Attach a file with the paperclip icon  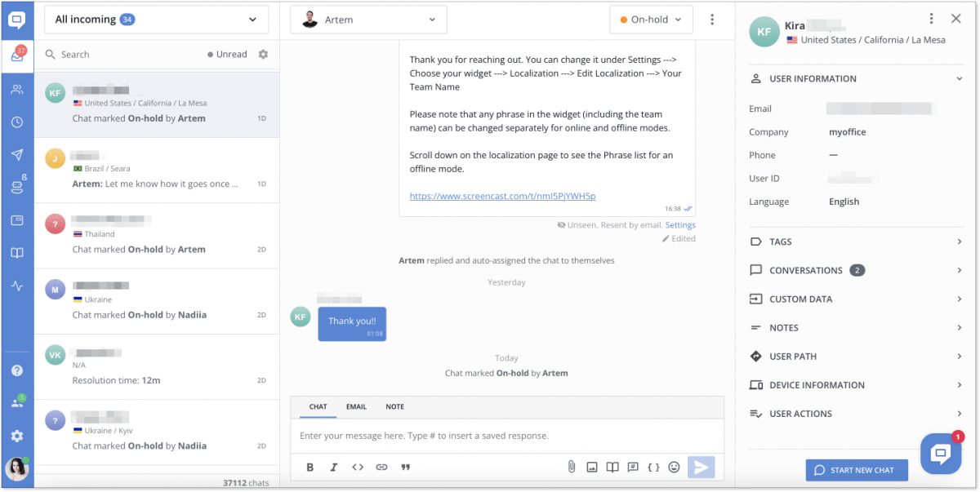coord(571,467)
